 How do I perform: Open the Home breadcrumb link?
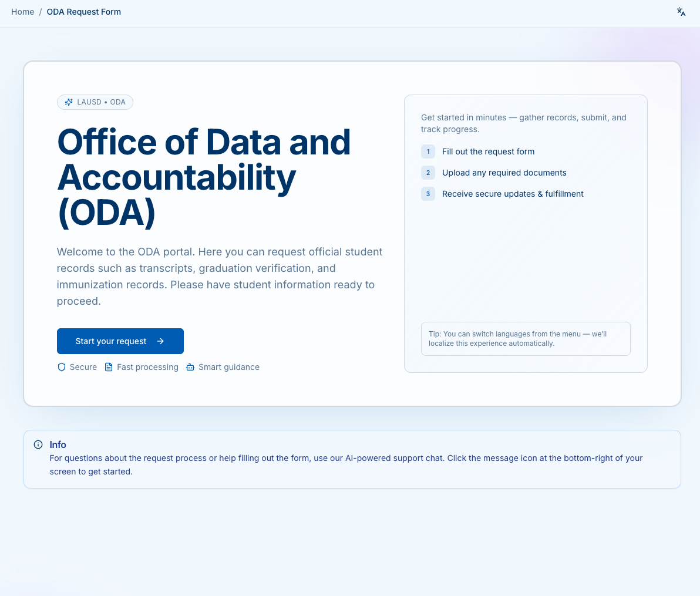pos(22,12)
